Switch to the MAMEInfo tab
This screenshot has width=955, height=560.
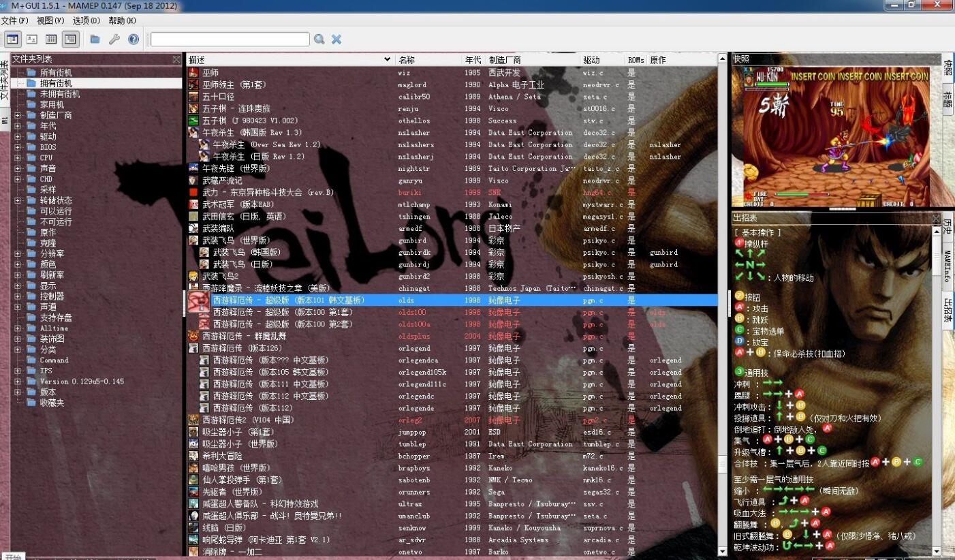point(948,266)
